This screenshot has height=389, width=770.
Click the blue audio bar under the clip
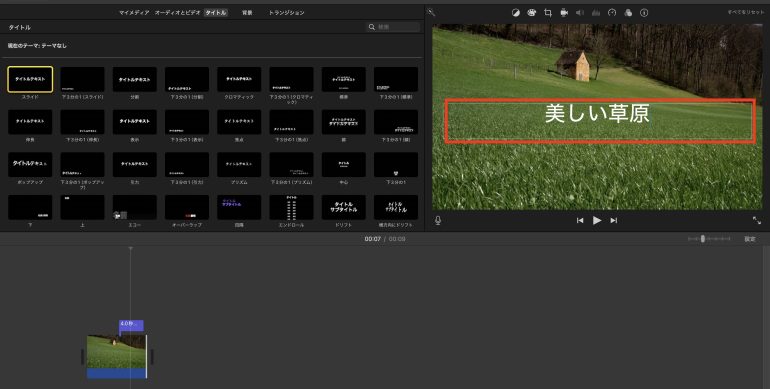click(116, 373)
